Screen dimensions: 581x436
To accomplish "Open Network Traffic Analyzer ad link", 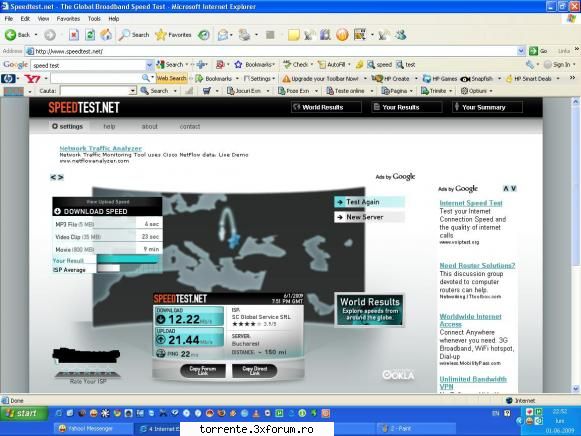I will [100, 148].
